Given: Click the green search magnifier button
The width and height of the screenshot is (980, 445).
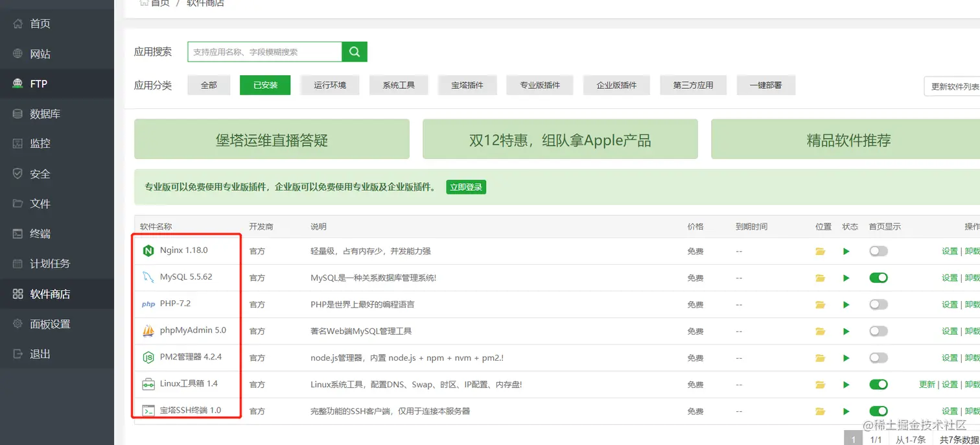Looking at the screenshot, I should (355, 52).
